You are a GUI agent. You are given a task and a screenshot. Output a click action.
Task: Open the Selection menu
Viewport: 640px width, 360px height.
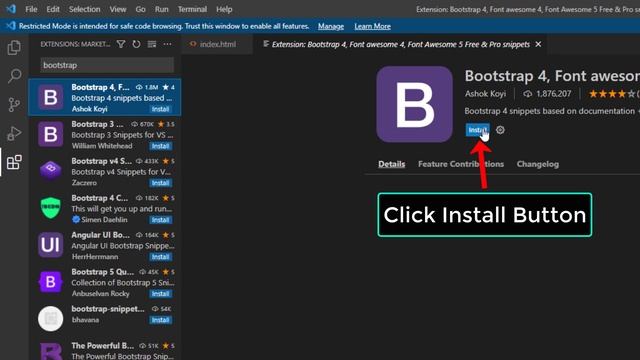click(84, 9)
